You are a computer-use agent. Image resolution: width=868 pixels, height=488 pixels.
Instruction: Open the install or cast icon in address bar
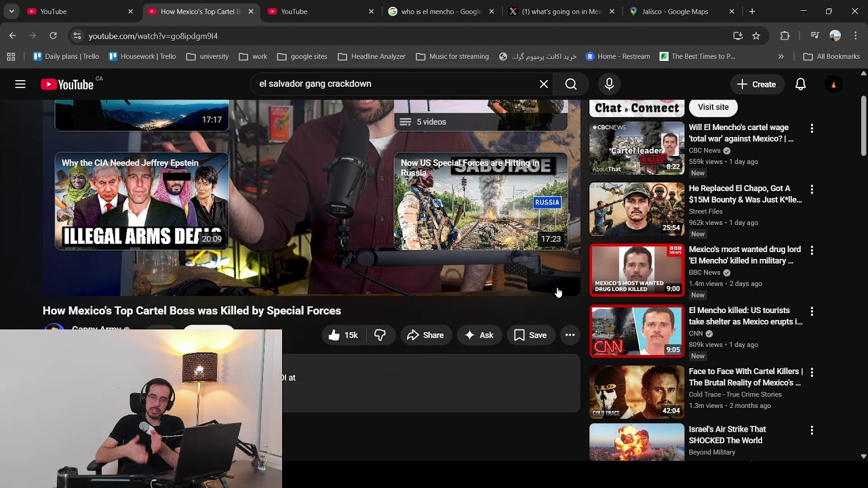(x=738, y=36)
